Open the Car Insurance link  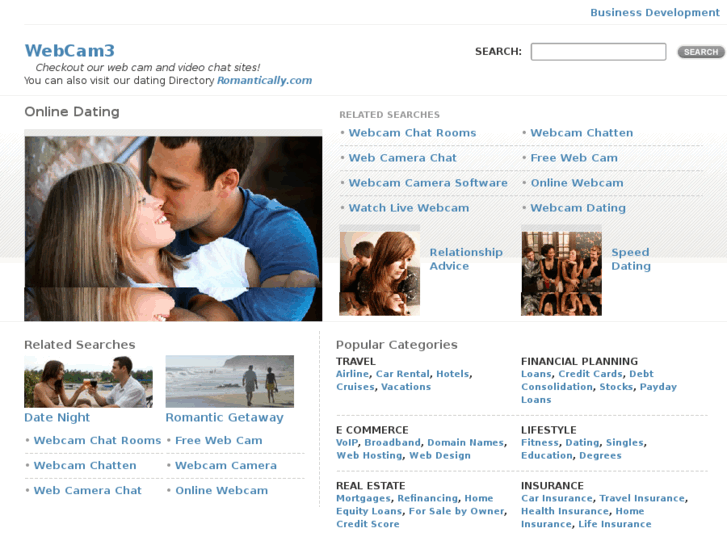tap(557, 498)
